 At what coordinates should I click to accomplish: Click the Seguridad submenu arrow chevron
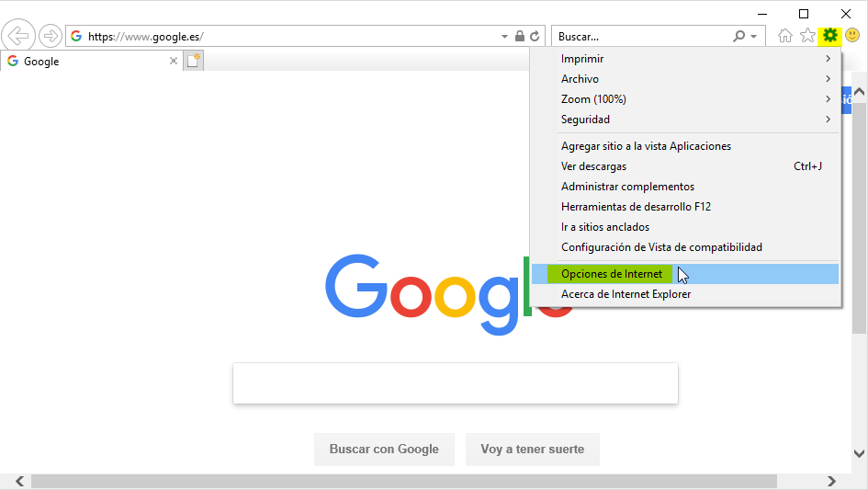(829, 120)
